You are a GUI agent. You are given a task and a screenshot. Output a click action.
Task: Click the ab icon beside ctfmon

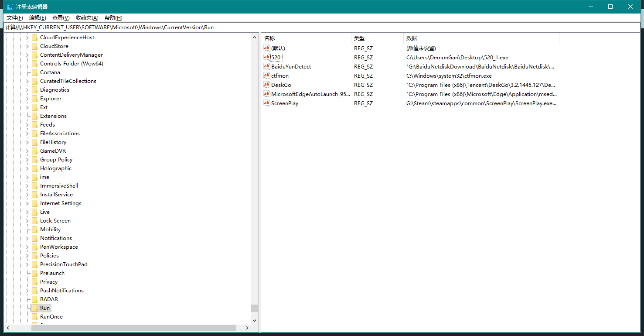267,75
